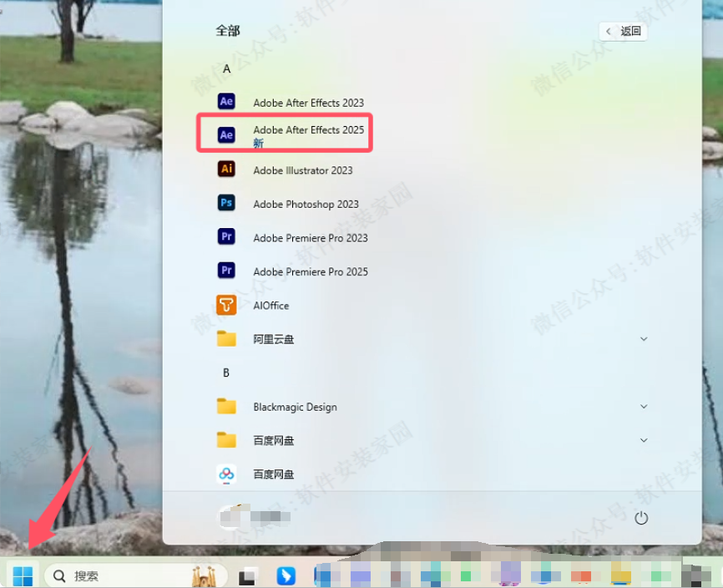Screen dimensions: 723x588
Task: Launch Adobe Illustrator 2023
Action: click(x=303, y=170)
